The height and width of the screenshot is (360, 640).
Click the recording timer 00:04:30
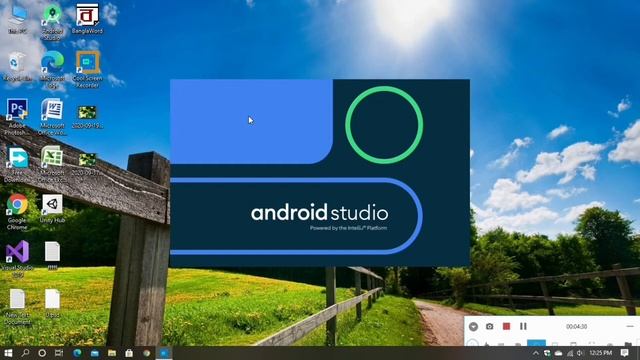[x=576, y=327]
